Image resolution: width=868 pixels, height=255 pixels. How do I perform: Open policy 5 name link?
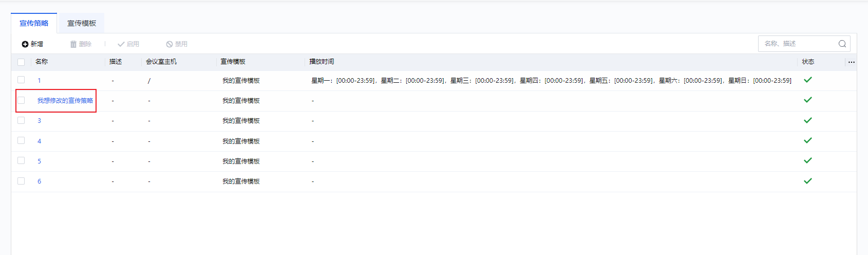tap(39, 161)
